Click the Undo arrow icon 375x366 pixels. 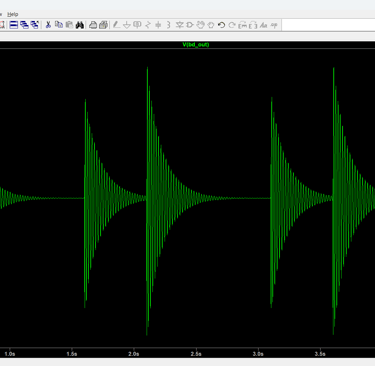click(221, 25)
